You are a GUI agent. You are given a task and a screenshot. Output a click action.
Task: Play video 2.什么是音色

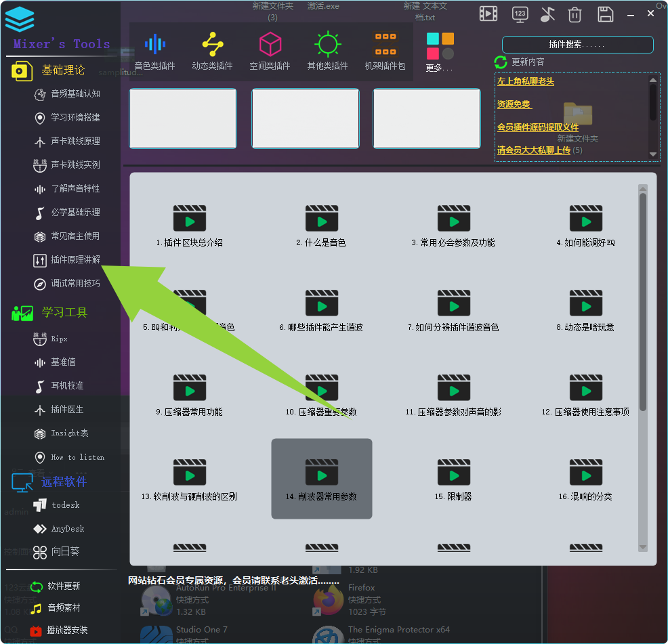click(x=322, y=226)
